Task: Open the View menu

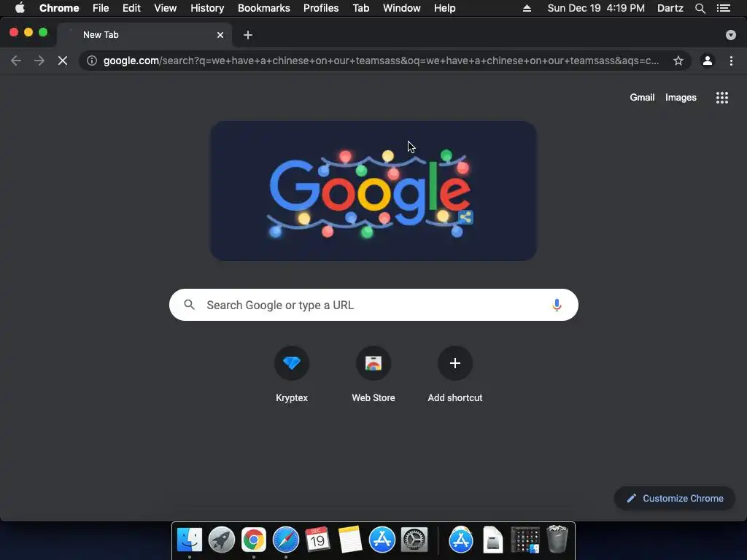Action: 166,8
